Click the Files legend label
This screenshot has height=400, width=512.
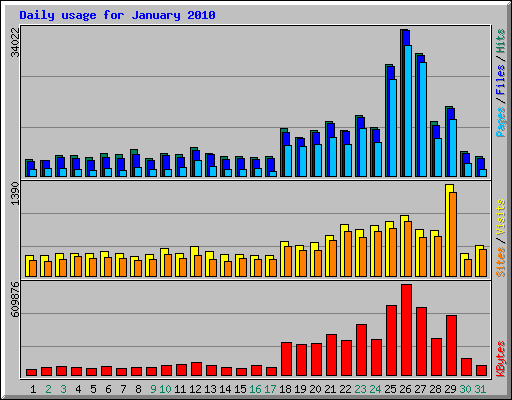pos(501,79)
